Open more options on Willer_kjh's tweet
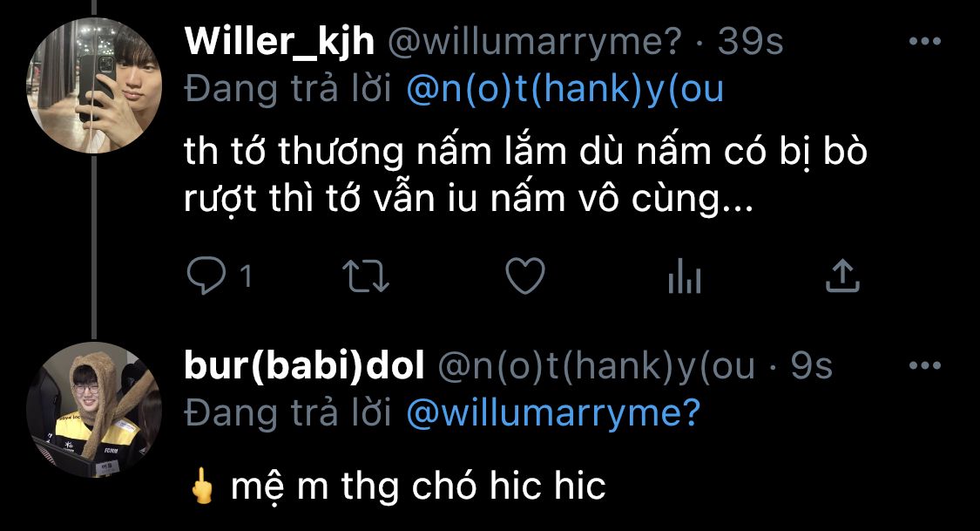The height and width of the screenshot is (531, 980). 925,42
